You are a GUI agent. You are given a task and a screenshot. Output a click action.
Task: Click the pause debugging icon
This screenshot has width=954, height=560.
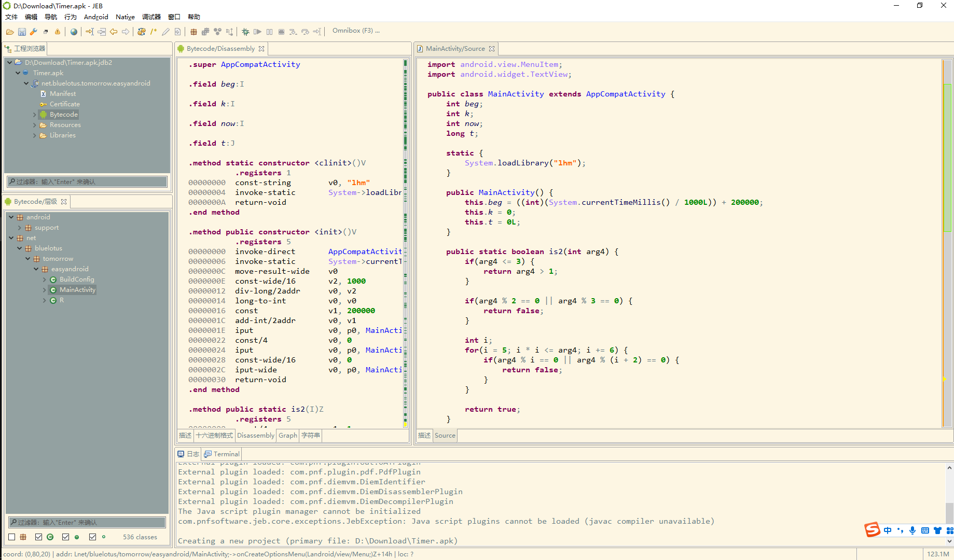(x=269, y=31)
